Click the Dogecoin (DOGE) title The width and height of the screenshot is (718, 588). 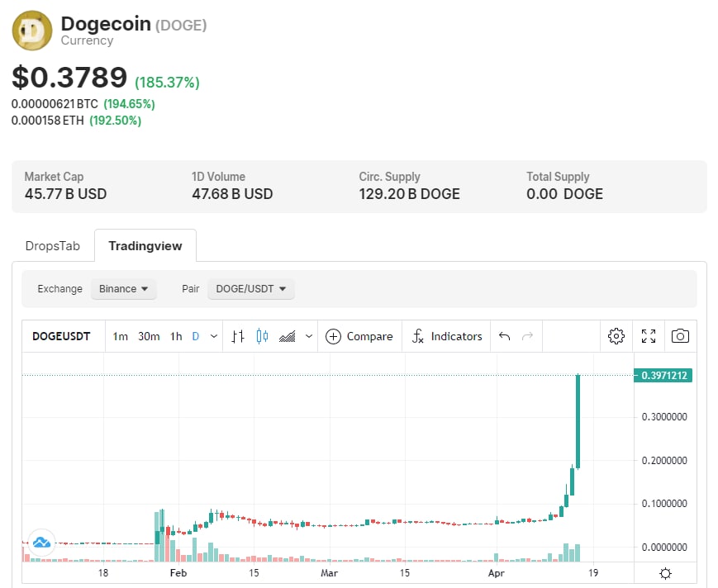(134, 24)
